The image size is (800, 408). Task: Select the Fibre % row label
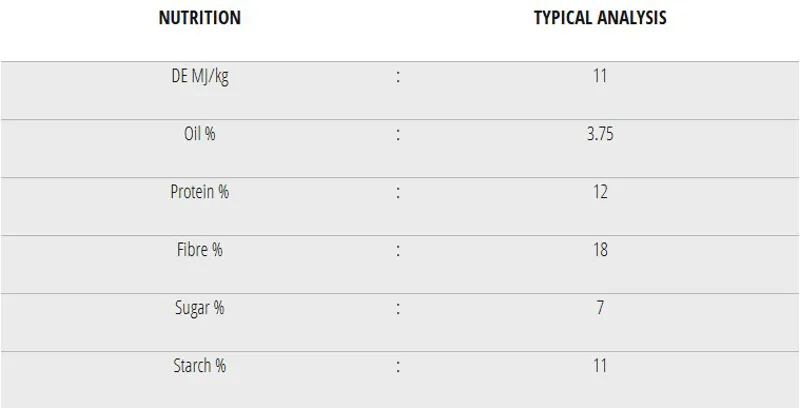199,250
